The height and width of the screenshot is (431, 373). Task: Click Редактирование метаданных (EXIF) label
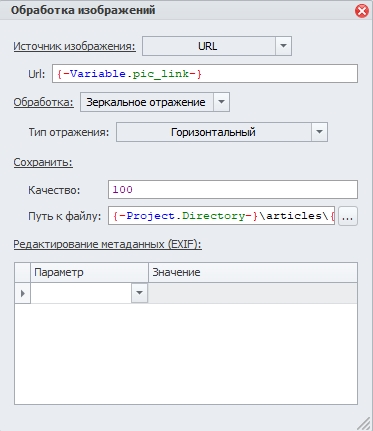coord(107,244)
